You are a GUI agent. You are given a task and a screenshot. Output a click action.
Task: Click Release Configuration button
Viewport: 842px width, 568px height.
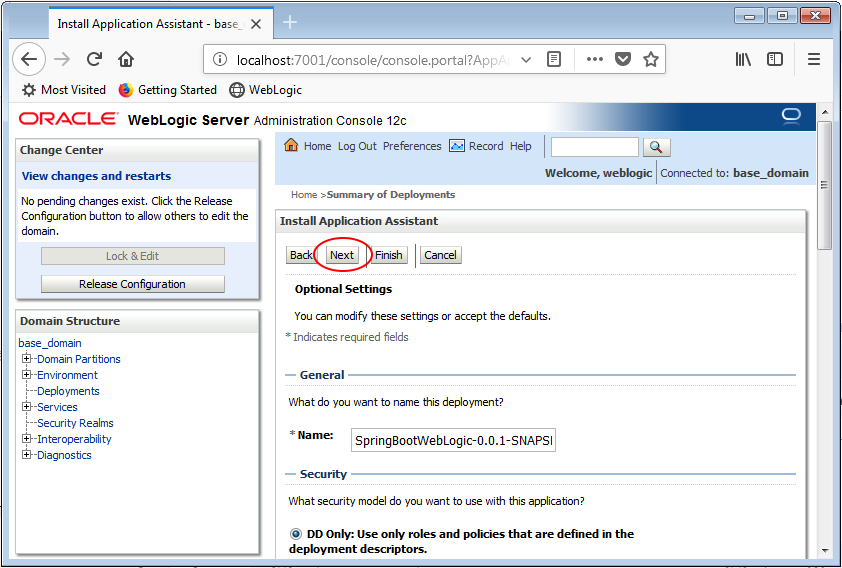pos(133,284)
